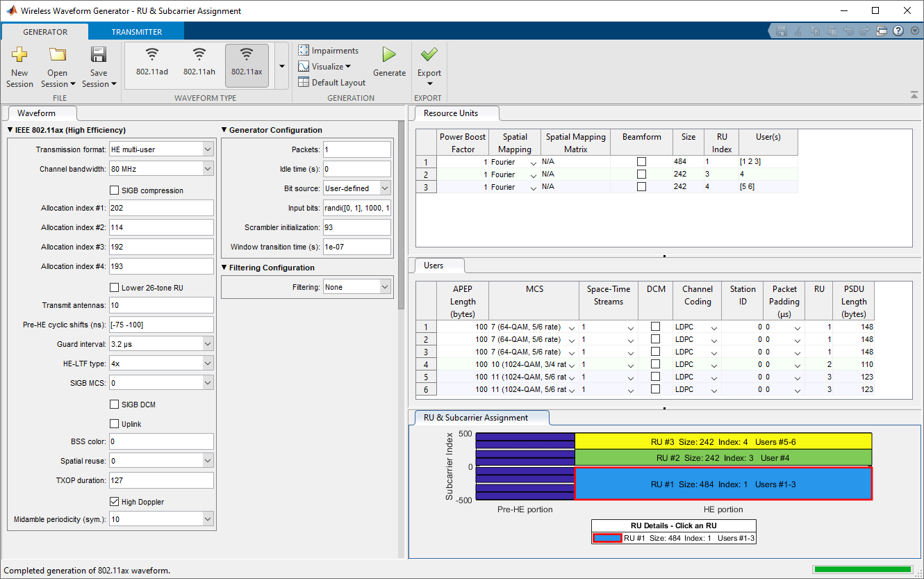Click the Transmit antennas input field
The height and width of the screenshot is (579, 924).
(x=161, y=305)
